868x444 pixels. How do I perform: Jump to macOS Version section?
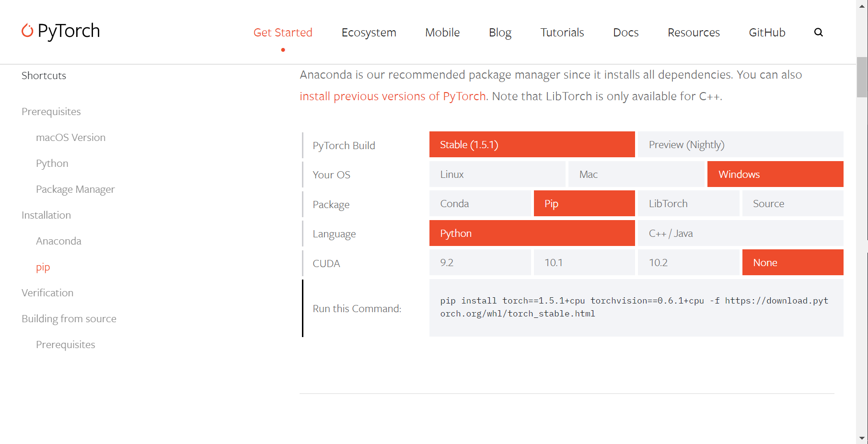70,138
